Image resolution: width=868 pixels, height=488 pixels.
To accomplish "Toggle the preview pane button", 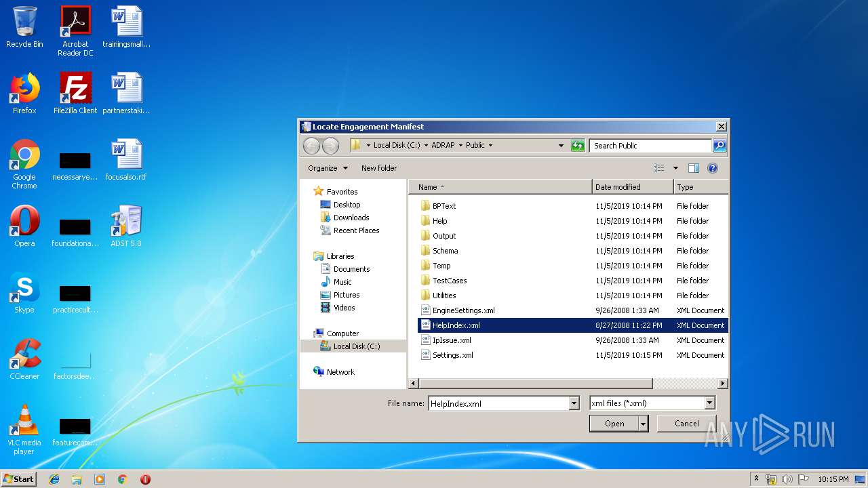I will (x=693, y=168).
